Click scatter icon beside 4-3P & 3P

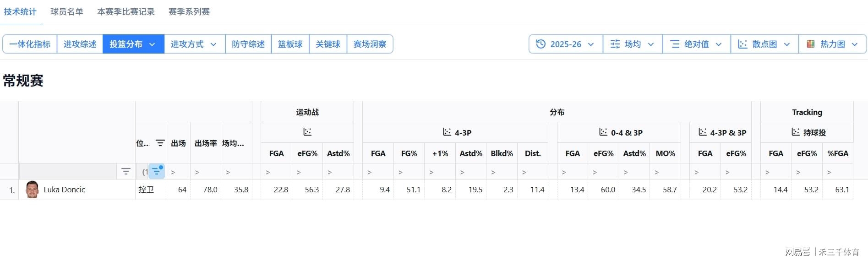(703, 132)
